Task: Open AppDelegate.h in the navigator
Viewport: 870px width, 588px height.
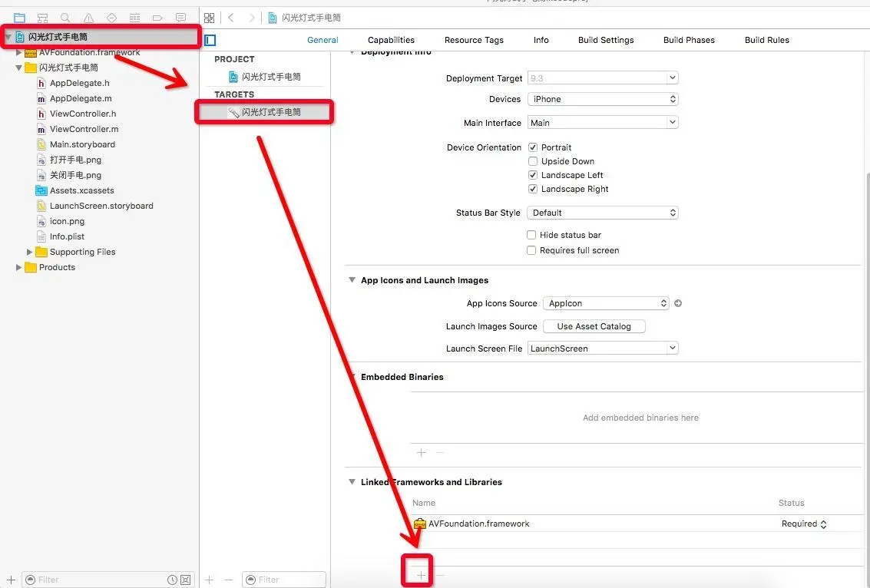Action: 79,83
